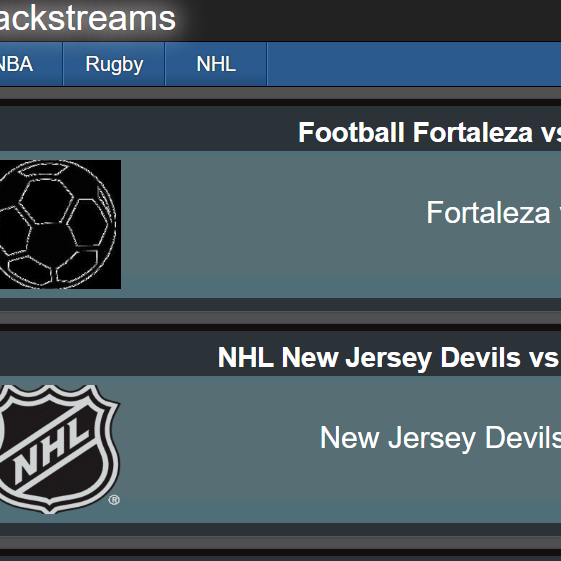Image resolution: width=561 pixels, height=561 pixels.
Task: Select the NHL tab in navigation bar
Action: tap(216, 64)
